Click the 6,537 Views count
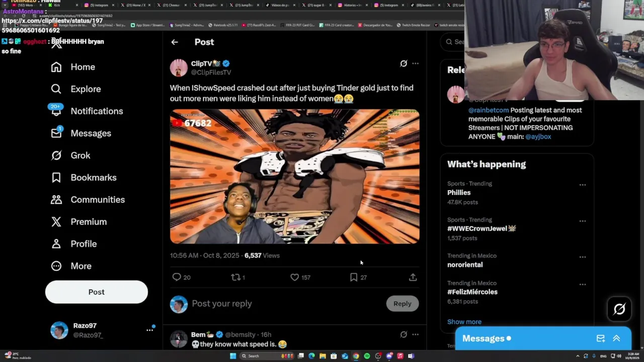Image resolution: width=644 pixels, height=362 pixels. pos(262,255)
